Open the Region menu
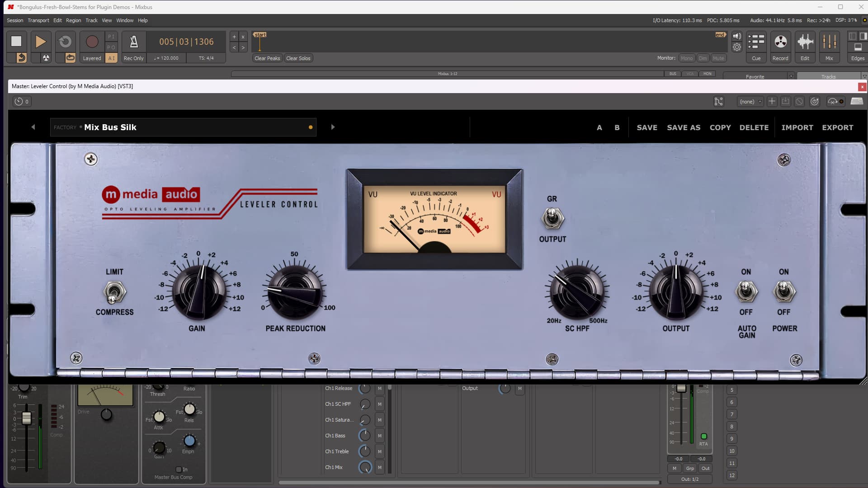 tap(73, 20)
